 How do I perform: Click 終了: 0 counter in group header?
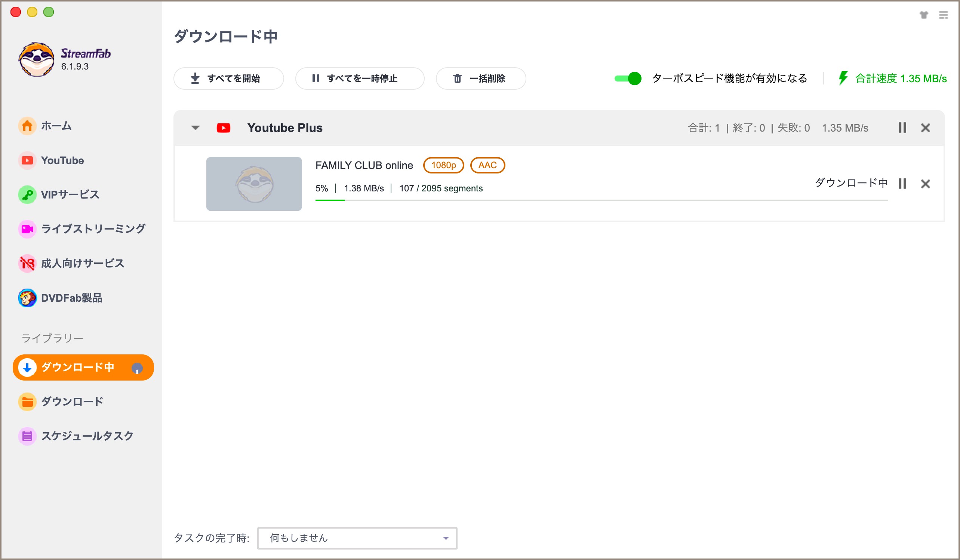pyautogui.click(x=748, y=128)
